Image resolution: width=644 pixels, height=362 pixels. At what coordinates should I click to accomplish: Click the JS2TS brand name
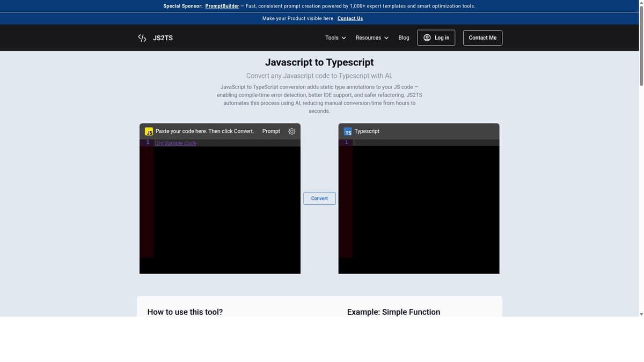coord(163,38)
